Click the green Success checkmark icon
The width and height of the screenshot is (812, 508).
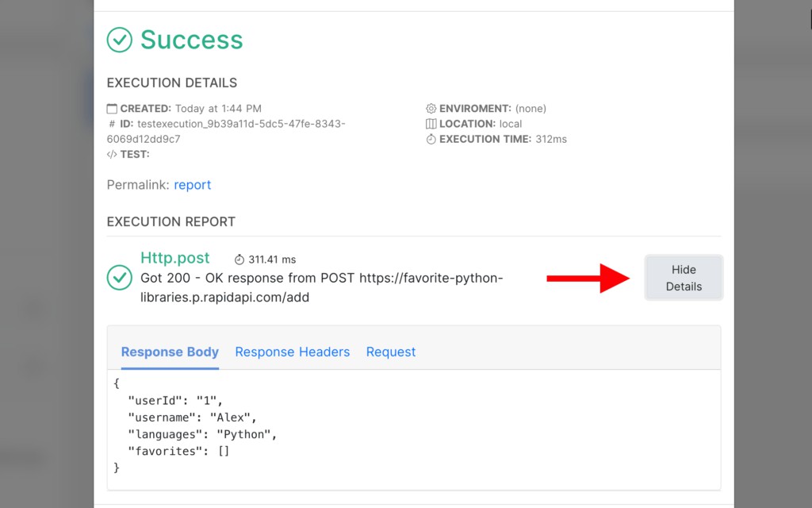click(120, 40)
